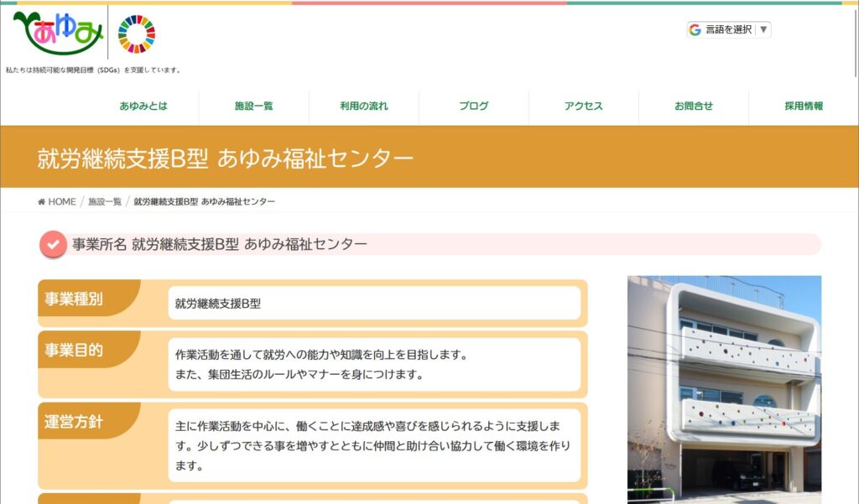This screenshot has width=859, height=504.
Task: Click the 運営方針 label heading
Action: (75, 422)
